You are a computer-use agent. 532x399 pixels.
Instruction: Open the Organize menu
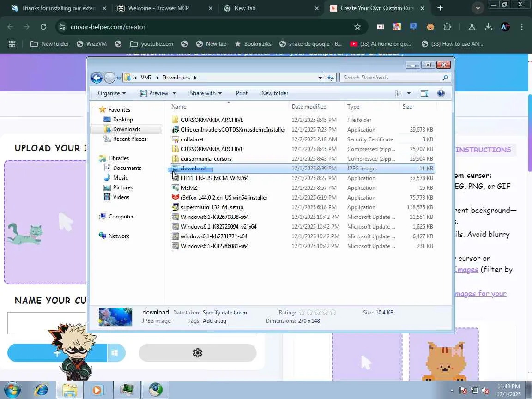click(112, 93)
